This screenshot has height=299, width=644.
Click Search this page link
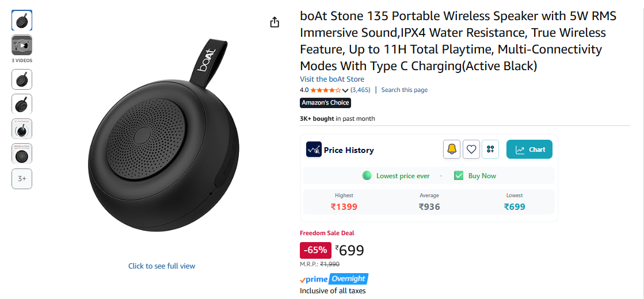coord(404,90)
